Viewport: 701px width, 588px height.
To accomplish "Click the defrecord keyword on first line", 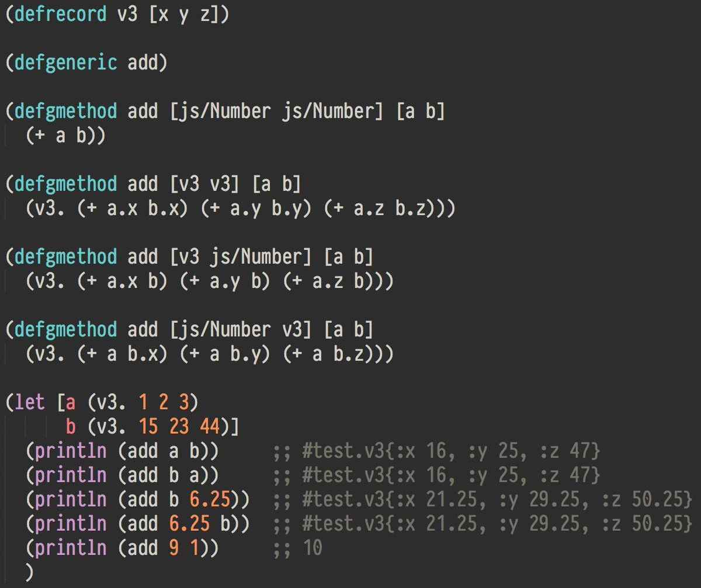I will (61, 13).
